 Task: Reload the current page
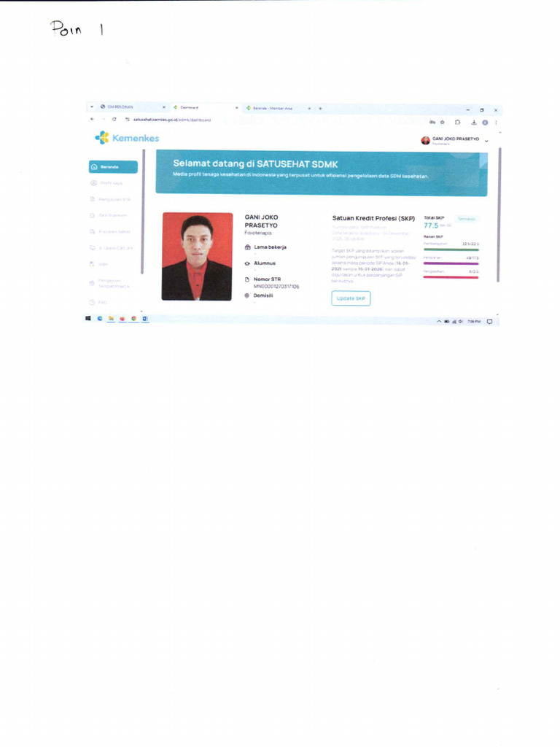click(x=114, y=119)
